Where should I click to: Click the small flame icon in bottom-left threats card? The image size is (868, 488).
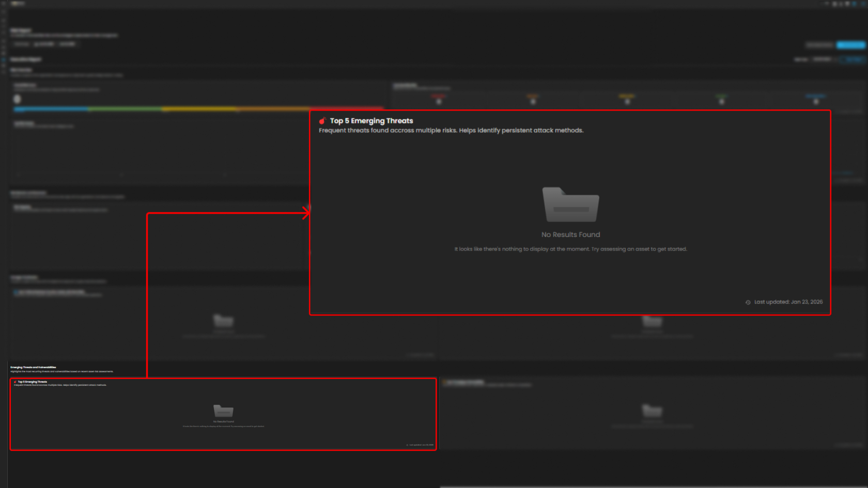(15, 382)
